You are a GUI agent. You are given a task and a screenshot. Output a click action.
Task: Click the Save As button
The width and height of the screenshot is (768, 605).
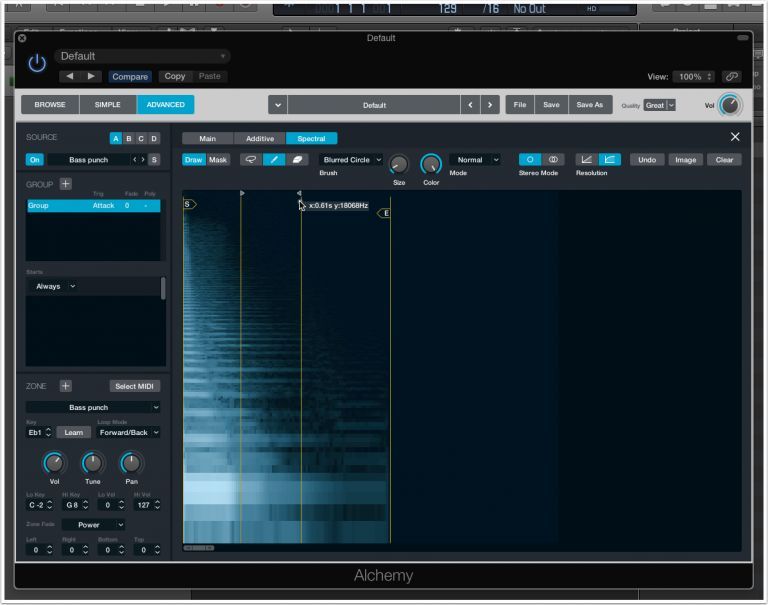point(590,104)
